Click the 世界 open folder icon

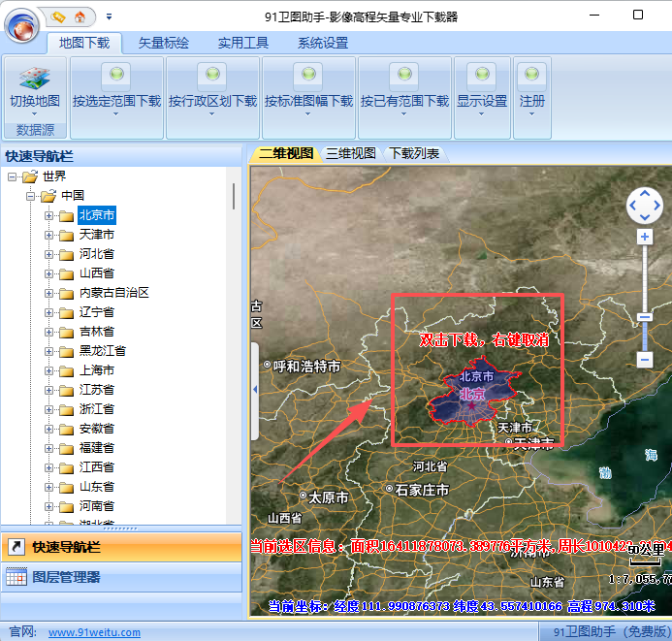click(x=30, y=176)
